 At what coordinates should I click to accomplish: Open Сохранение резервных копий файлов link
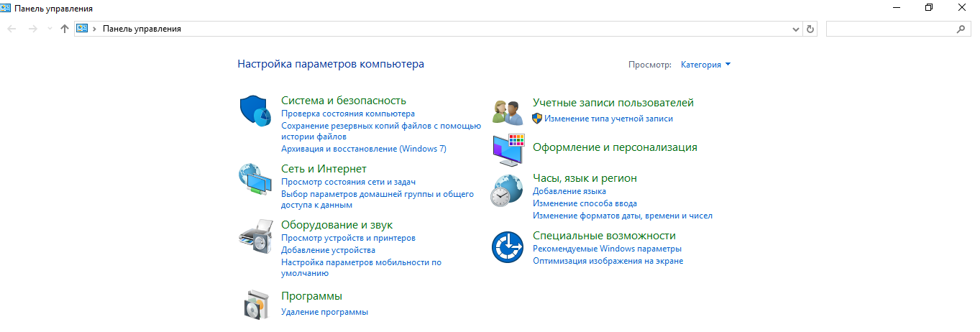[381, 131]
